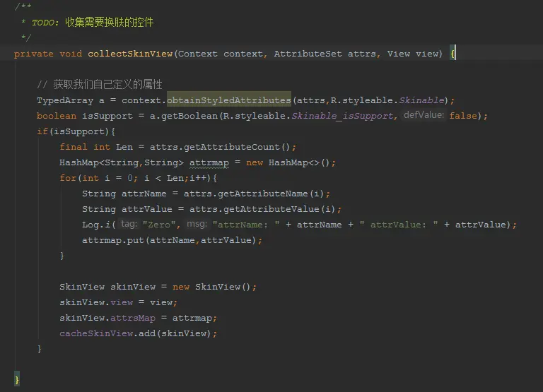This screenshot has height=392, width=543.
Task: Click the " attrValue: " string literal
Action: [398, 225]
